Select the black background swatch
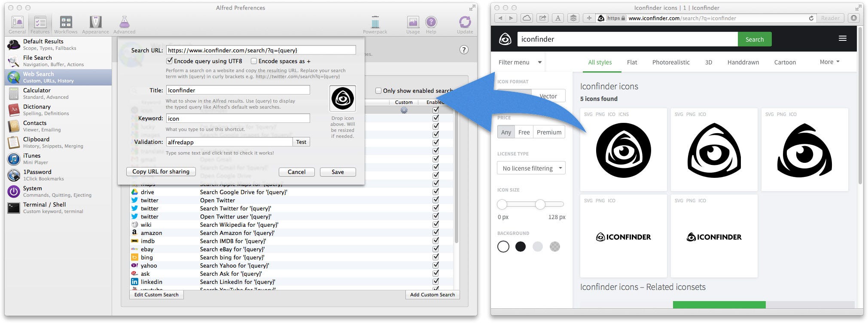 [520, 247]
